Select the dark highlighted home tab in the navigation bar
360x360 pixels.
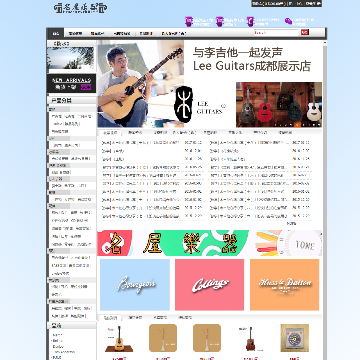pos(56,33)
